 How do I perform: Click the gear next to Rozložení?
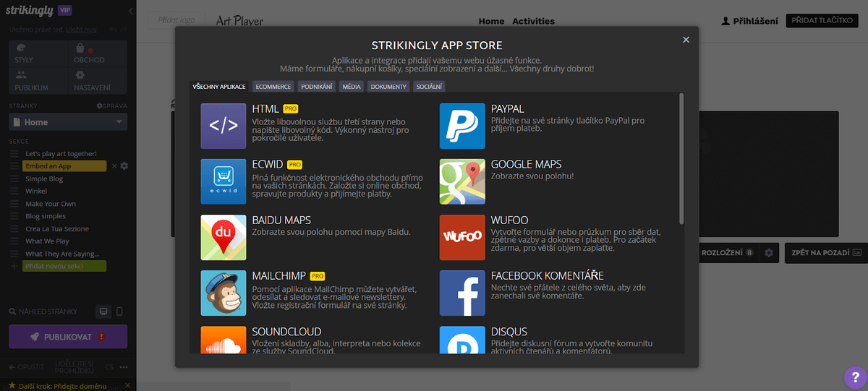tap(769, 253)
